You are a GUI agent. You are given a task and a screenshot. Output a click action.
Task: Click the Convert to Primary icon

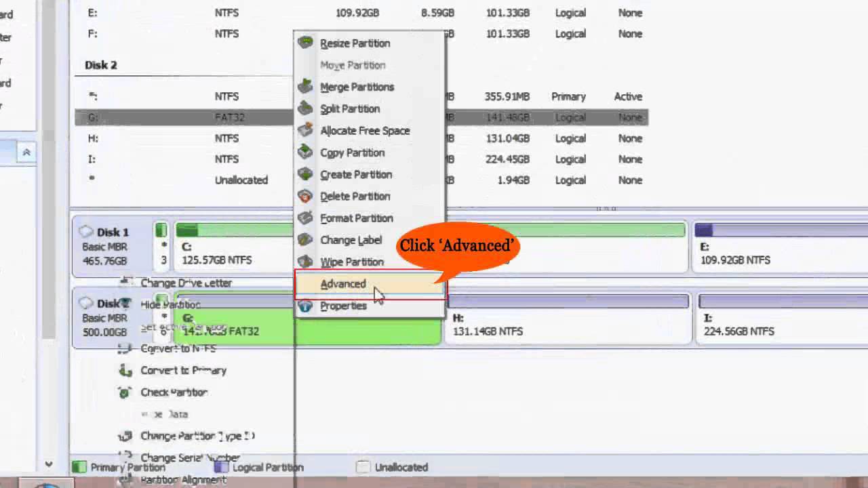pos(125,370)
